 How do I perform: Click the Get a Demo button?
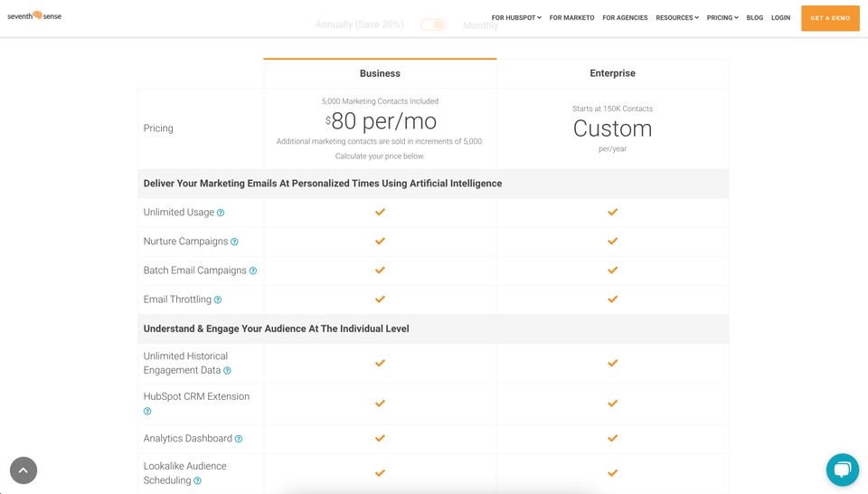[x=830, y=18]
